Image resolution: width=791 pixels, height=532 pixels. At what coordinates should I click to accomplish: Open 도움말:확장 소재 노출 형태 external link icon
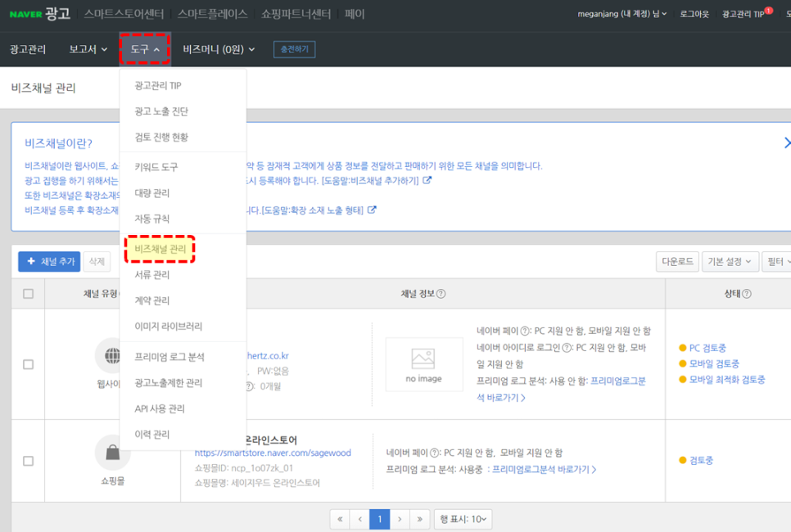pyautogui.click(x=372, y=210)
